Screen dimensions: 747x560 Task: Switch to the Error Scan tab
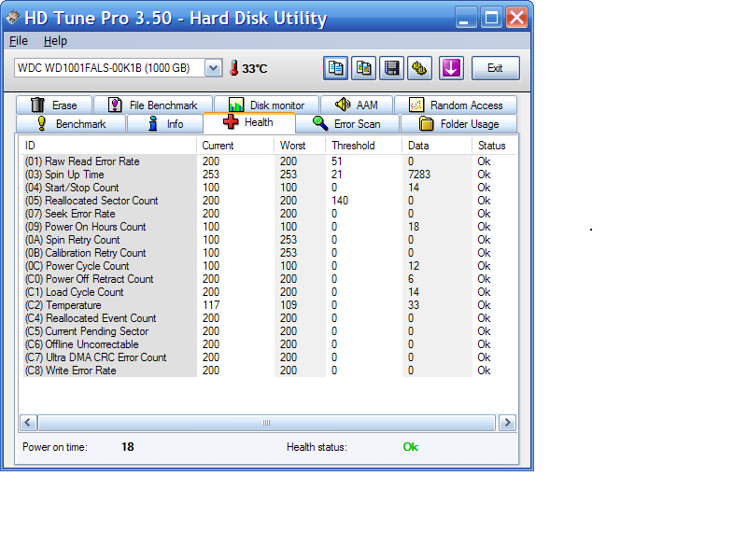click(347, 124)
